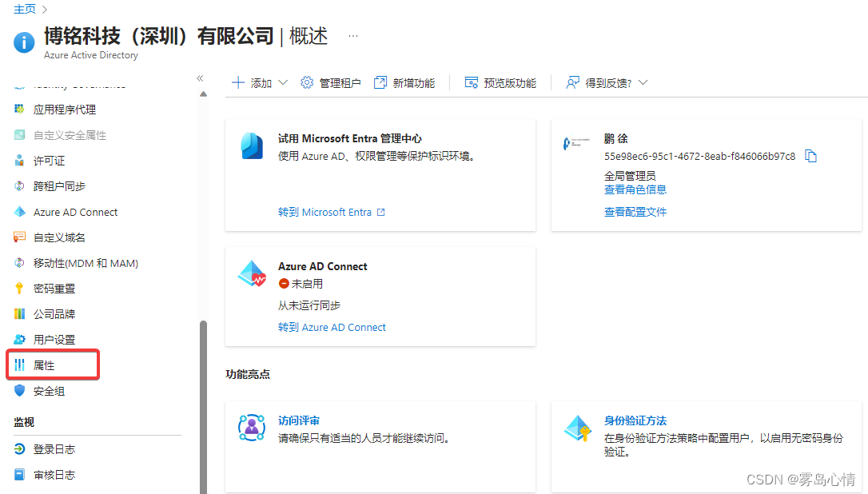Select 密码重置 menu item
Image resolution: width=868 pixels, height=494 pixels.
pos(54,288)
